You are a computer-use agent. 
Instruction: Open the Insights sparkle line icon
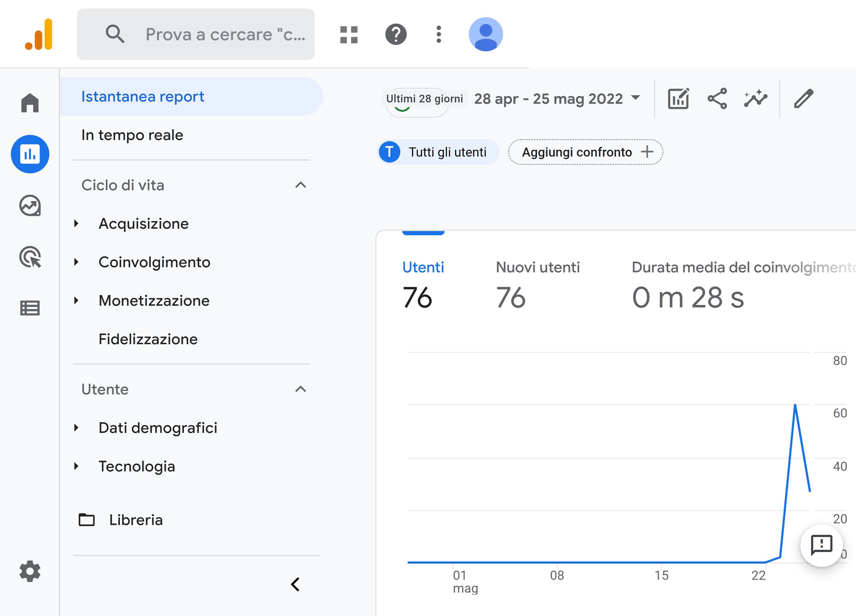[x=755, y=99]
